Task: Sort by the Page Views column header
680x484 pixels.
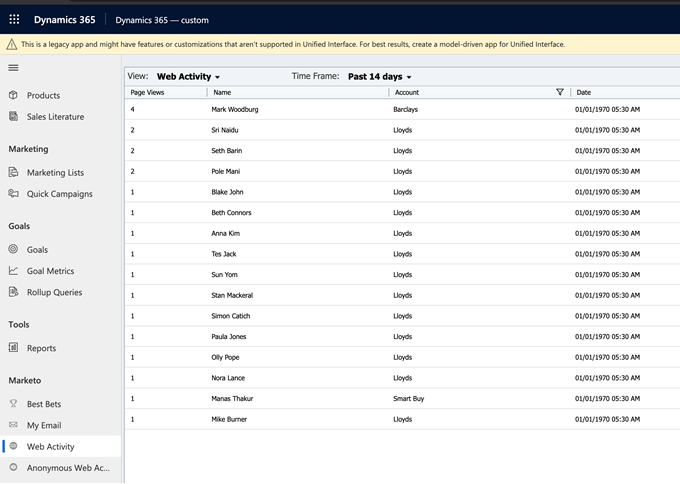Action: pos(147,92)
